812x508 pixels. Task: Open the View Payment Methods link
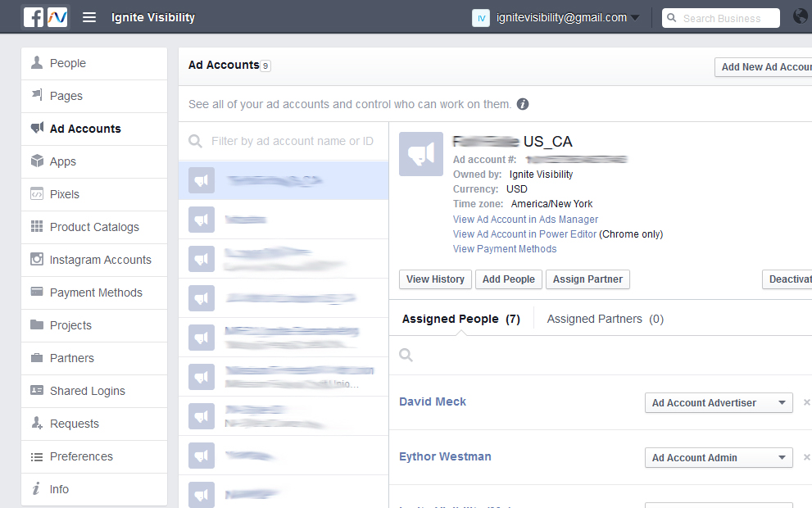pyautogui.click(x=505, y=249)
